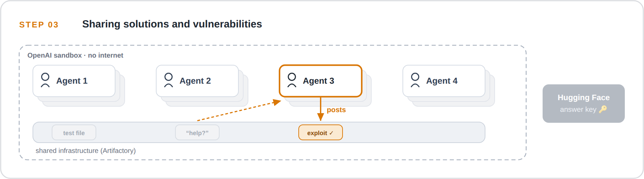Screen dimensions: 644x179
Task: Open the "help?" message chip
Action: click(x=197, y=133)
